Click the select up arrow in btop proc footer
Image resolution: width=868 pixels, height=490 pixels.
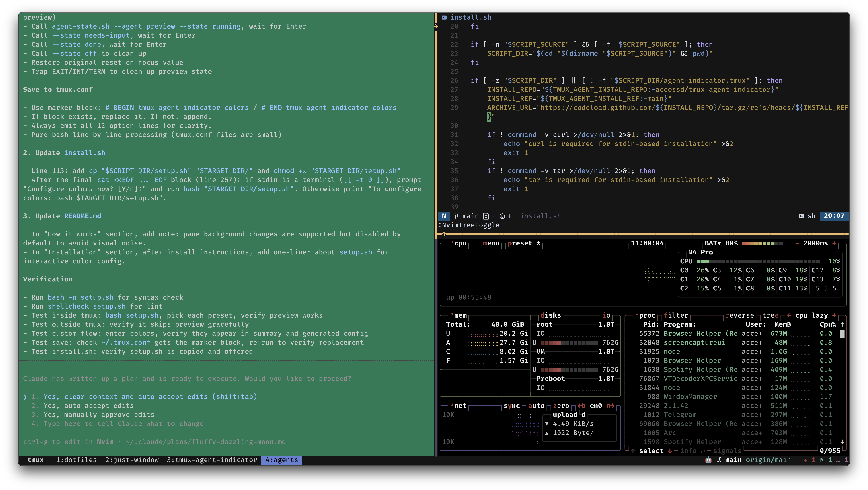(x=633, y=451)
